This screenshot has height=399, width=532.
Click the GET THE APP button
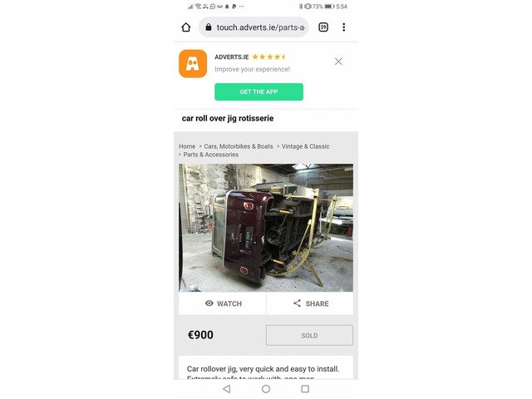pyautogui.click(x=259, y=91)
